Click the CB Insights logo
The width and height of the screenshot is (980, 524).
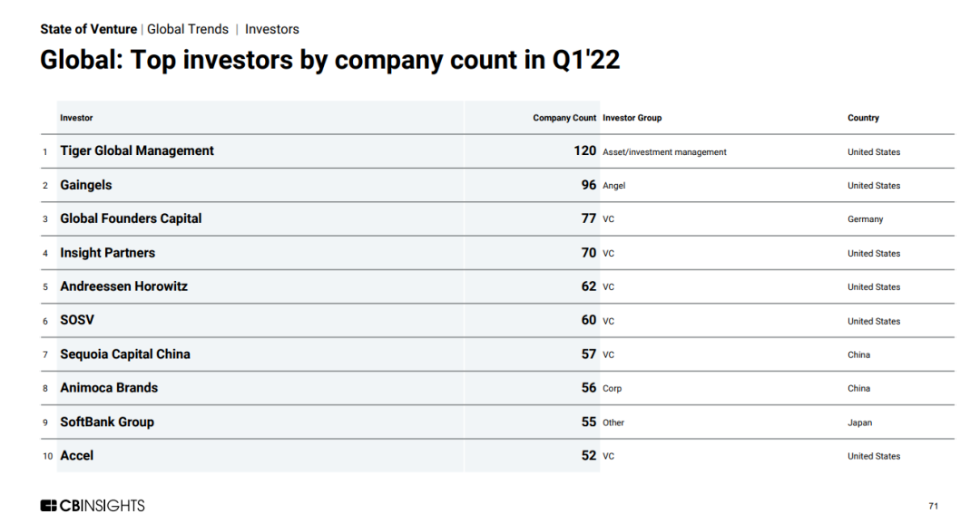tap(93, 505)
